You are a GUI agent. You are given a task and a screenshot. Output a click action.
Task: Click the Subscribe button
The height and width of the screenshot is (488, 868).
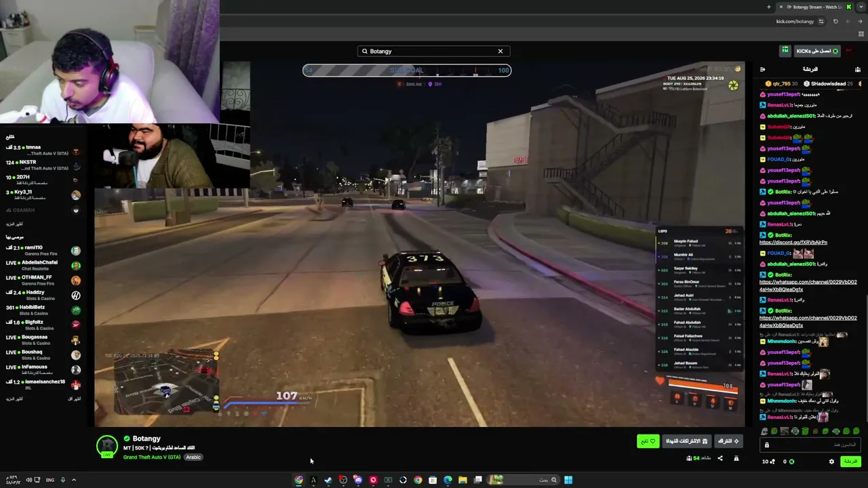(729, 441)
